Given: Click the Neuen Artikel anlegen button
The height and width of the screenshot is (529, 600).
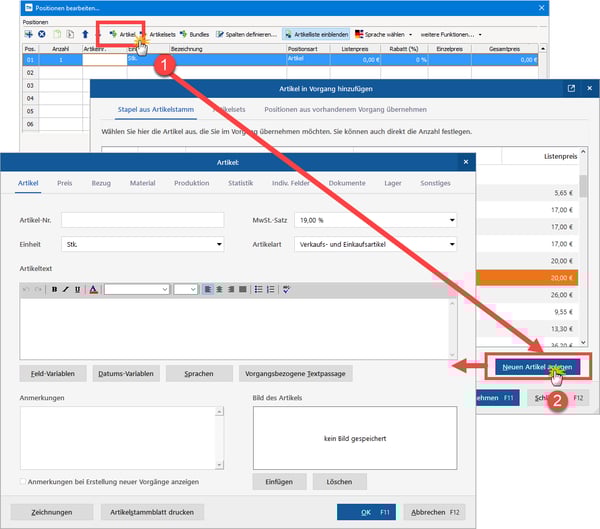Looking at the screenshot, I should (x=538, y=367).
